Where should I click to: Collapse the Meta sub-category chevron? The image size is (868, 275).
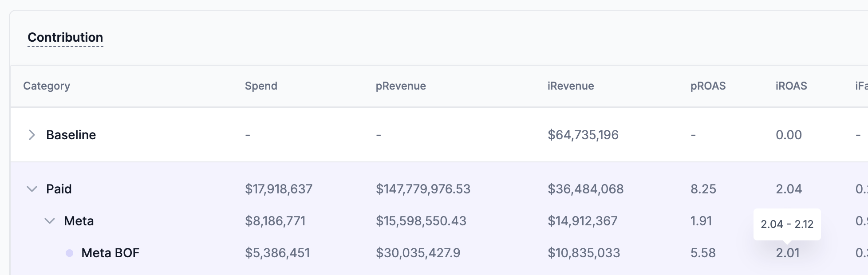tap(50, 221)
